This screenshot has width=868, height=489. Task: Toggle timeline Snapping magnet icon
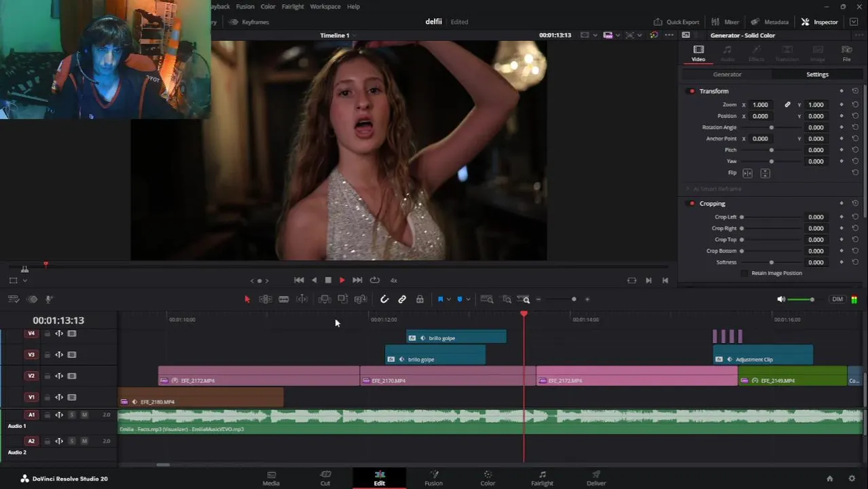coord(384,300)
